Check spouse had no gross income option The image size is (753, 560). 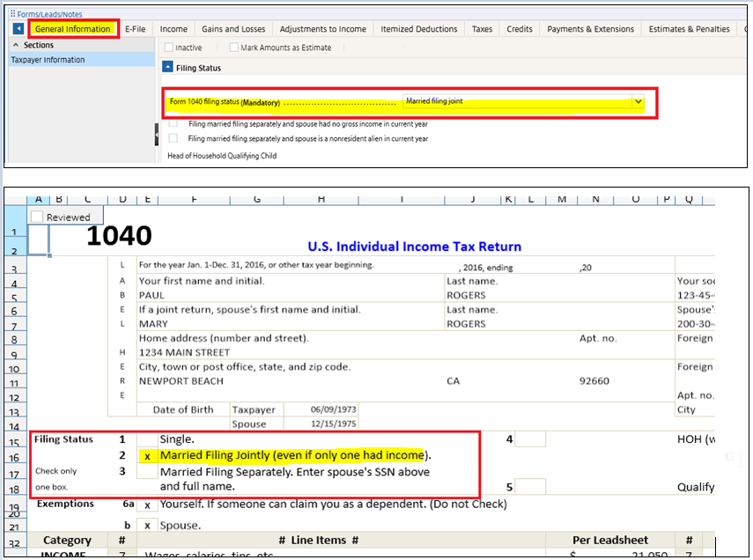[173, 124]
